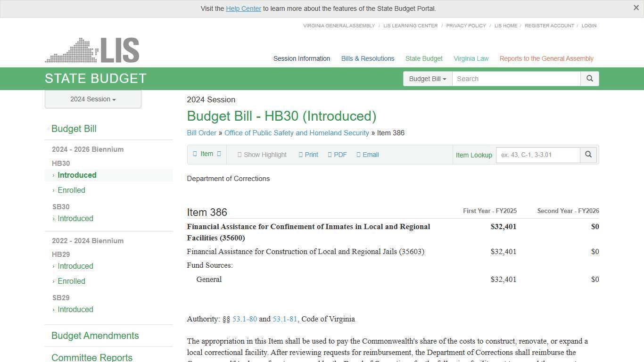The image size is (644, 362).
Task: Open Code of Virginia section 53.1-80
Action: 244,319
